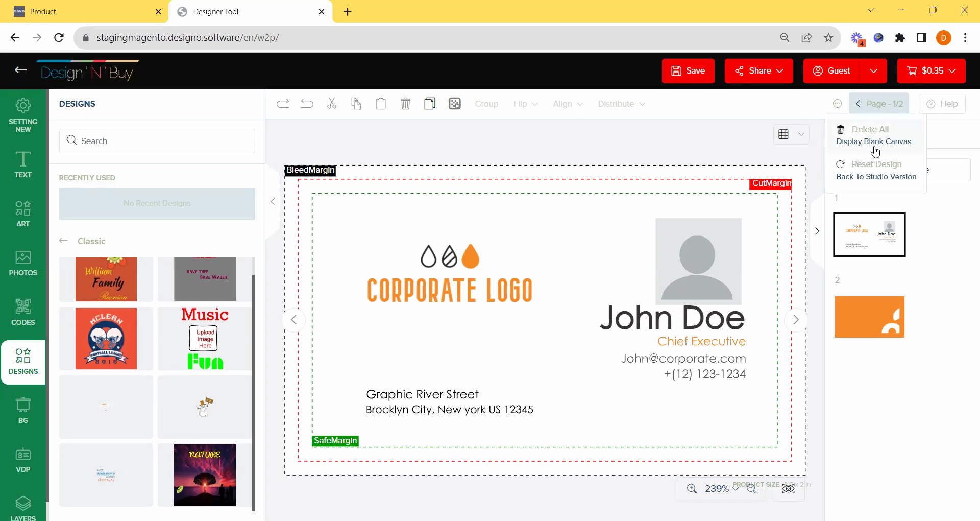
Task: Click the zoom in magnifier icon
Action: pyautogui.click(x=692, y=489)
